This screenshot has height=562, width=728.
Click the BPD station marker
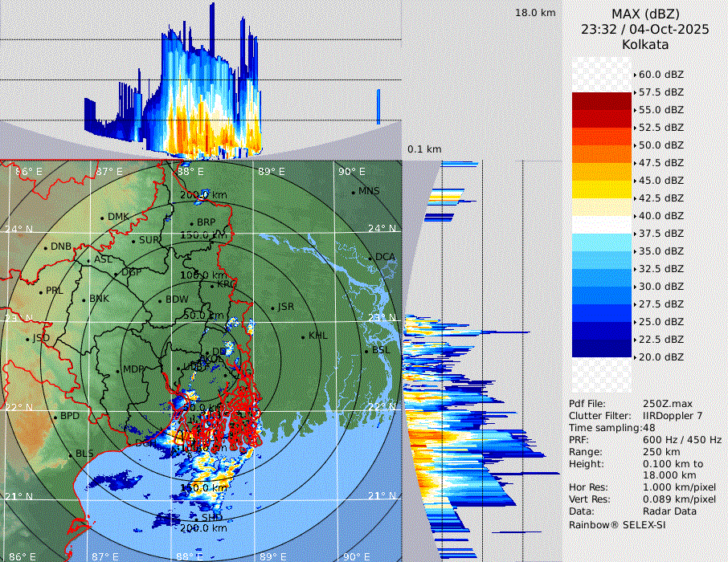[55, 417]
